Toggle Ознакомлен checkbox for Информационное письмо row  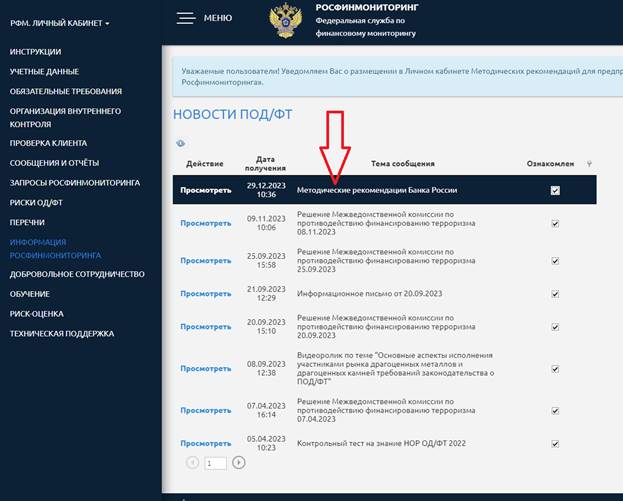[555, 294]
